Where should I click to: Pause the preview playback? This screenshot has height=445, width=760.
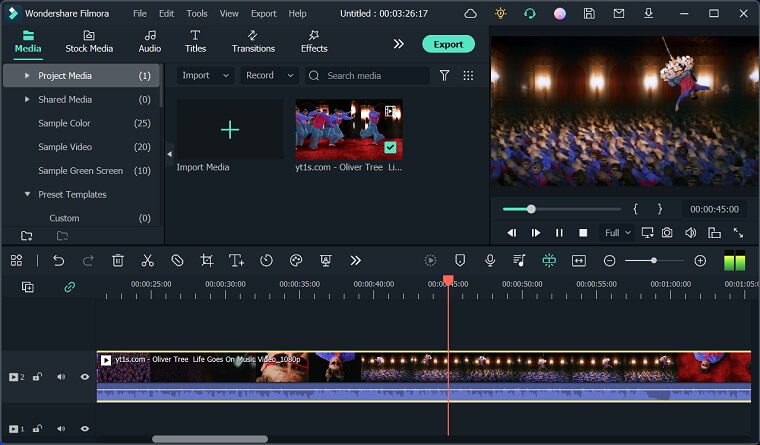pos(559,233)
